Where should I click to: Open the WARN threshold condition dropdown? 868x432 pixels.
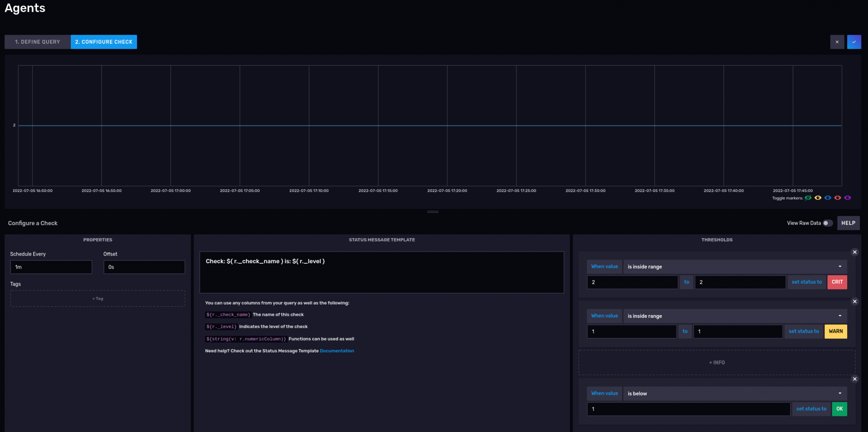735,316
